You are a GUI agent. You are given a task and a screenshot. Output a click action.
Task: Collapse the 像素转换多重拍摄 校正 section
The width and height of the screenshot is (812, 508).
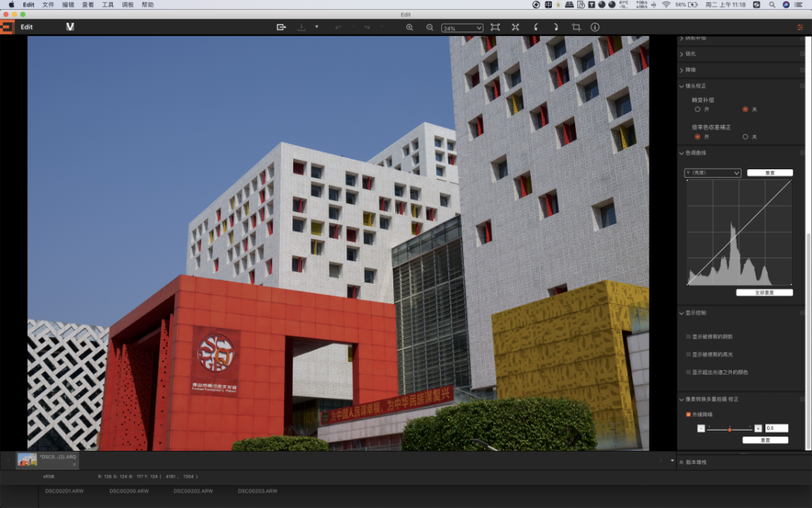point(681,400)
